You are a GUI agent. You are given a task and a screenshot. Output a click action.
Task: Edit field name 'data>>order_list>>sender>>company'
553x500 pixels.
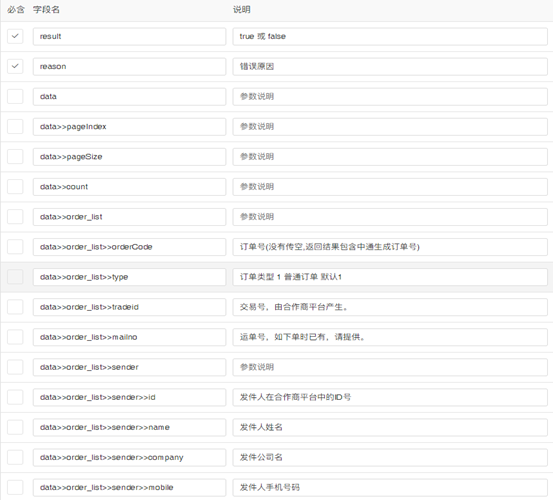pyautogui.click(x=129, y=458)
